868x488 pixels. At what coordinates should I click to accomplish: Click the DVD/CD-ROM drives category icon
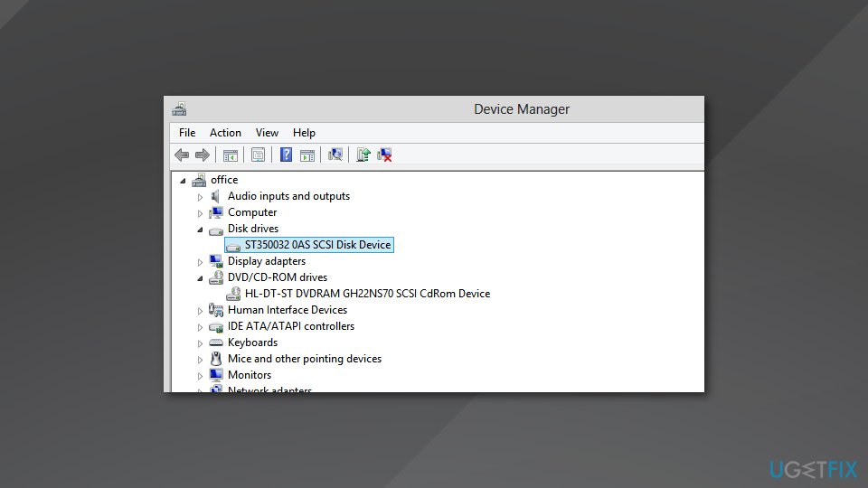[216, 277]
